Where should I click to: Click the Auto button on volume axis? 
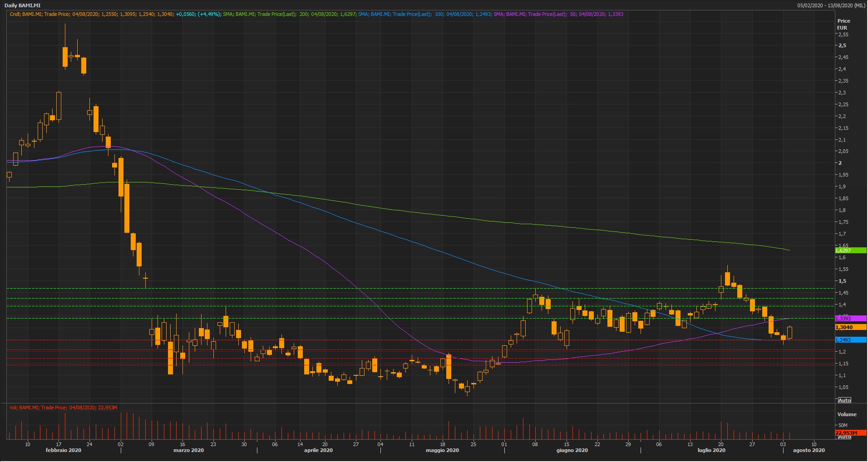844,437
